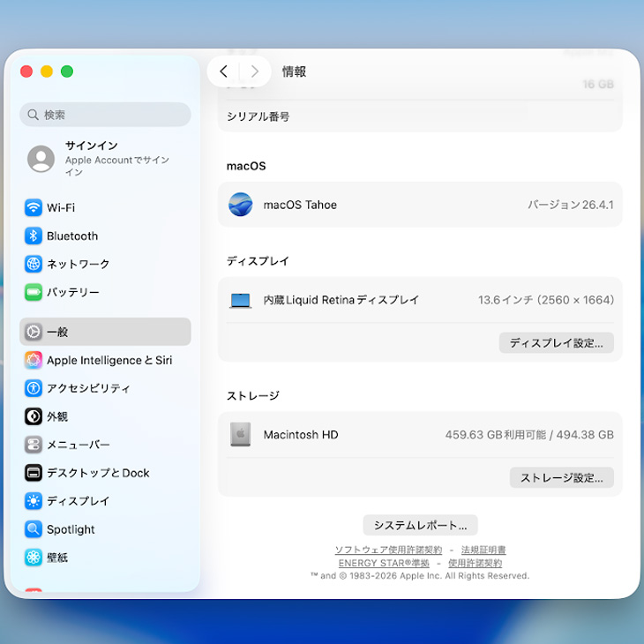
Task: Open ソフトウェア使用許諾契約 link
Action: [x=388, y=550]
